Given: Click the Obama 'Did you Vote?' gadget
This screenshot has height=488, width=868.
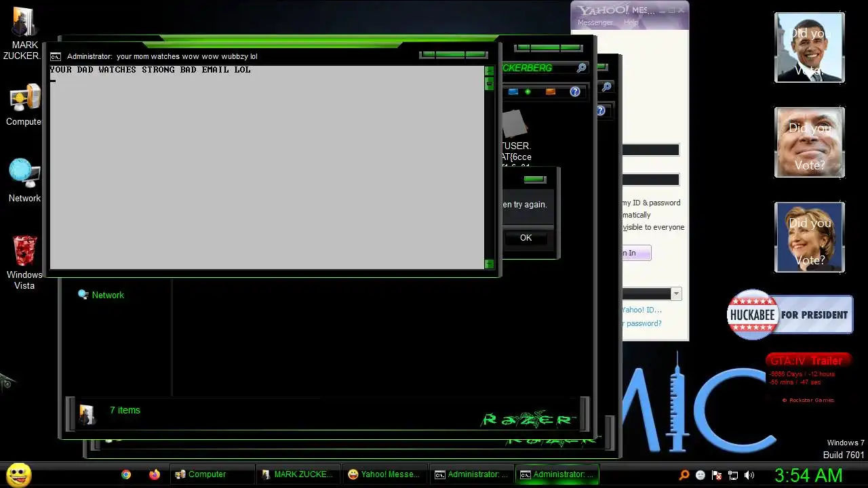Looking at the screenshot, I should 810,47.
